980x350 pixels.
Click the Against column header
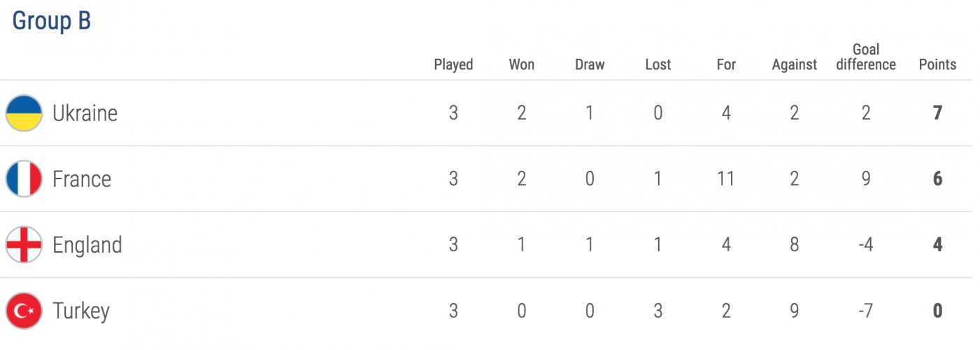pos(795,64)
